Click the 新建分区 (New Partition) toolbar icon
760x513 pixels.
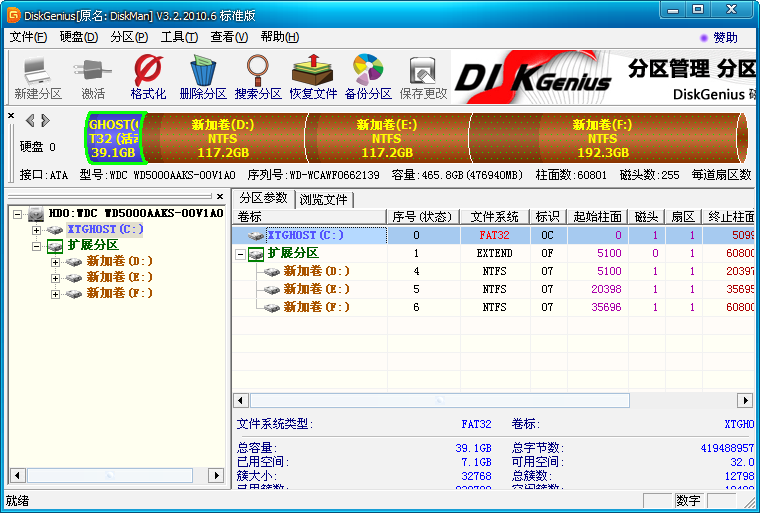coord(38,77)
